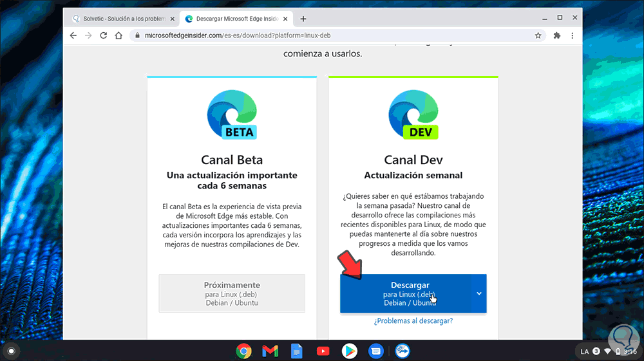Open the Messages app in the shelf
Viewport: 644px width, 361px height.
point(376,351)
